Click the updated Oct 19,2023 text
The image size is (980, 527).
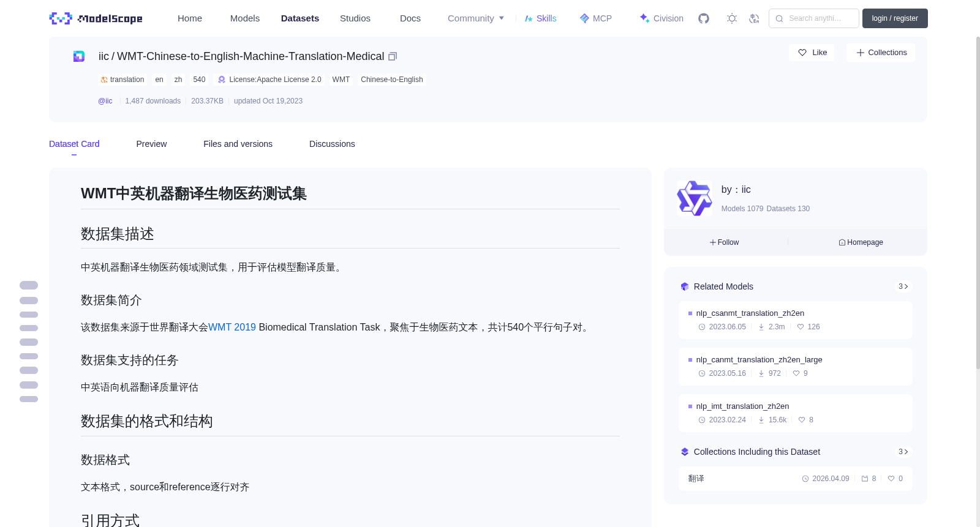pos(268,101)
